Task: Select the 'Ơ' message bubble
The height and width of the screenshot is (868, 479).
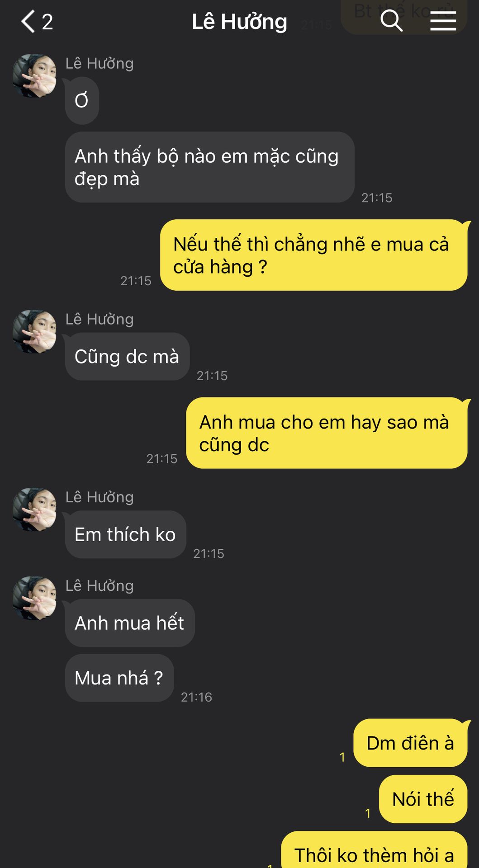Action: (82, 100)
